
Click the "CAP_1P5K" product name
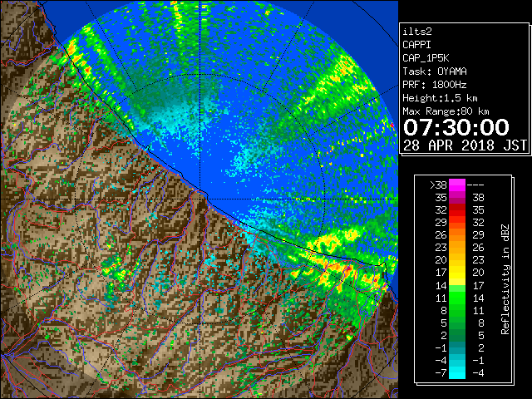pyautogui.click(x=426, y=58)
